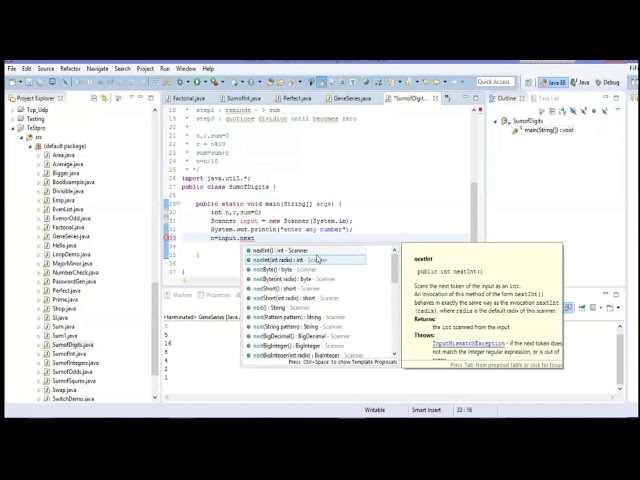This screenshot has height=480, width=640.
Task: Click the Open Perspective icon
Action: pos(528,82)
